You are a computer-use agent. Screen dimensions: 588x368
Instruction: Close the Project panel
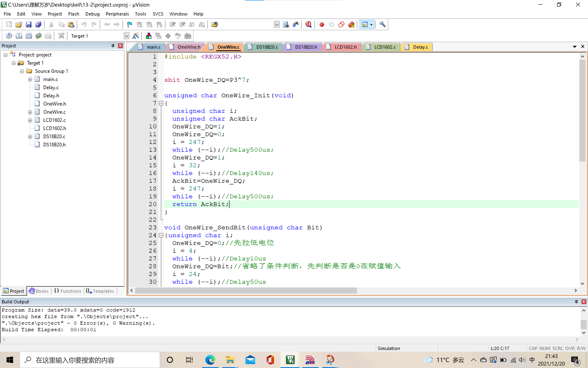pos(120,46)
